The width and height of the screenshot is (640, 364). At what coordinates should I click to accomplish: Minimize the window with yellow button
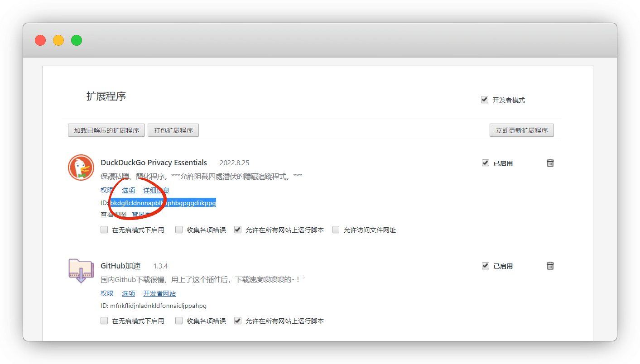pos(58,40)
